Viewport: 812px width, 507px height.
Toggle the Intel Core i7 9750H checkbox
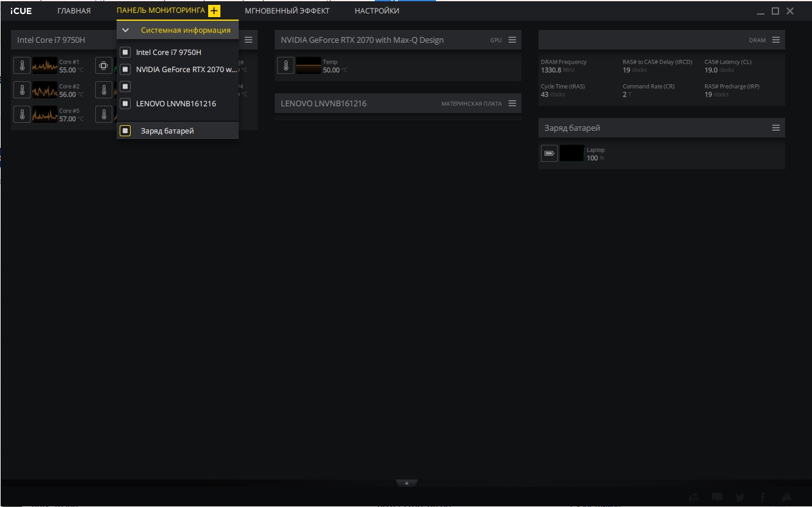[x=125, y=53]
